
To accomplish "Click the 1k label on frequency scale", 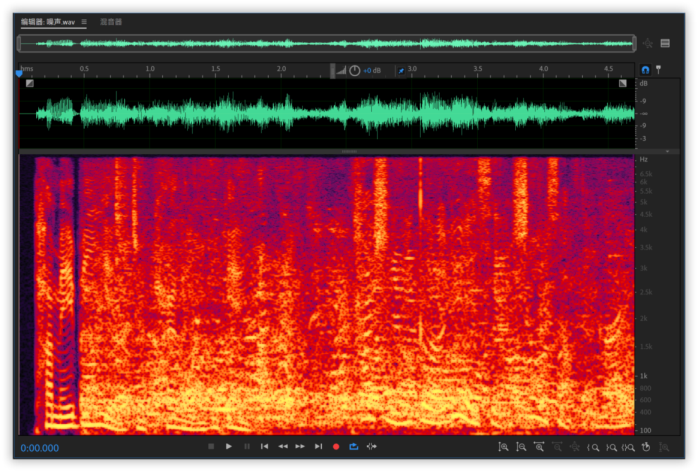I will 644,376.
